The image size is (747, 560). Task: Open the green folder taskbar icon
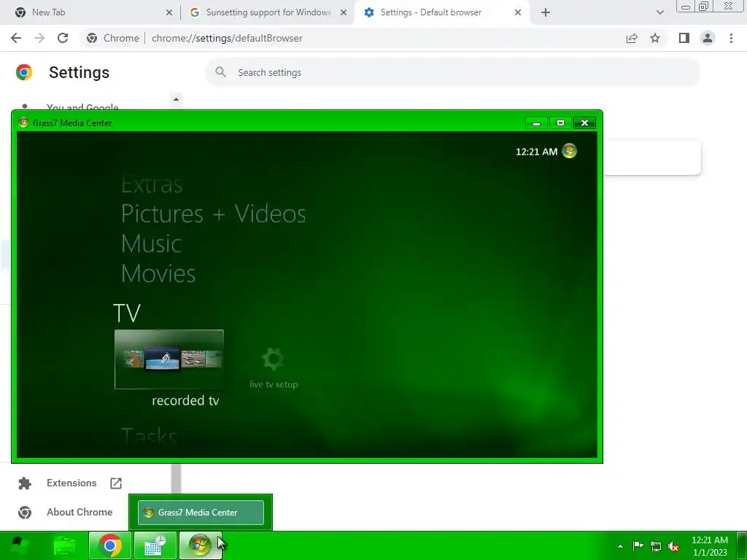click(65, 545)
